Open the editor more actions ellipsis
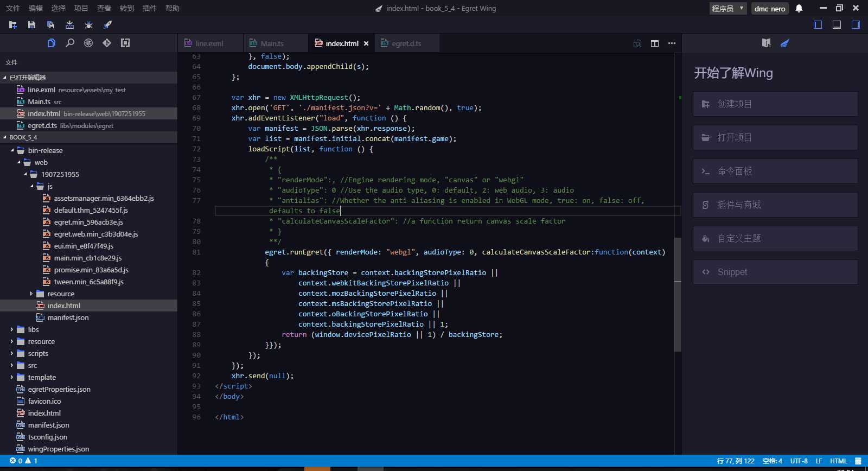 tap(672, 43)
